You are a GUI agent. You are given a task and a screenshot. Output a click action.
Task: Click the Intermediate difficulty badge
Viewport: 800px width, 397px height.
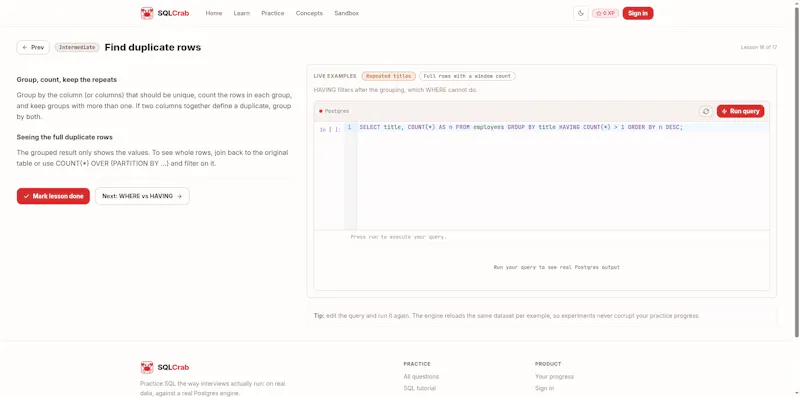77,47
